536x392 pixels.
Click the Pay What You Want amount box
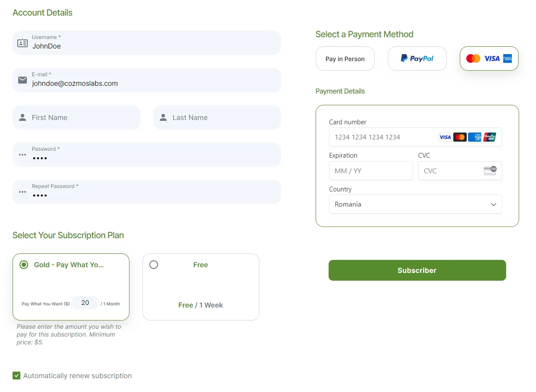click(85, 303)
